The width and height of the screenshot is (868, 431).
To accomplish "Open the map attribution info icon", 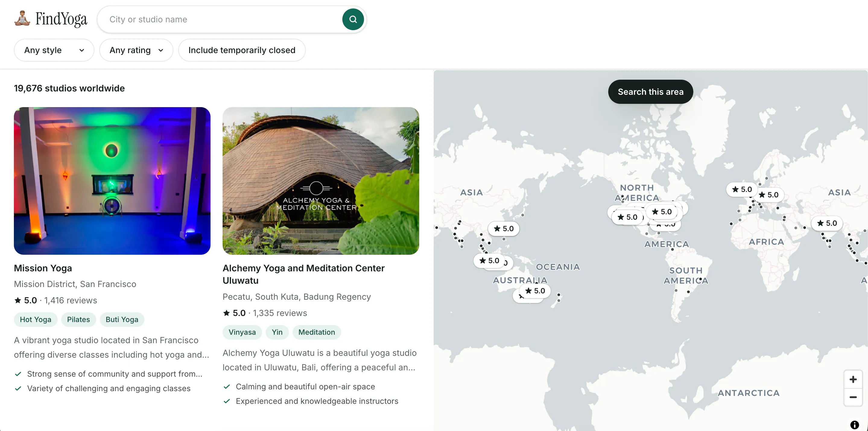I will 854,425.
